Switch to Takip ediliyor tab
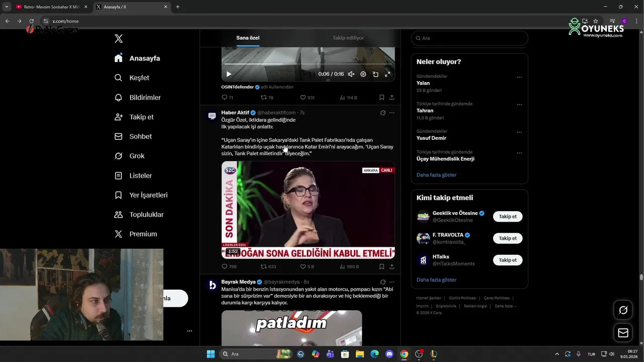 pos(348,38)
